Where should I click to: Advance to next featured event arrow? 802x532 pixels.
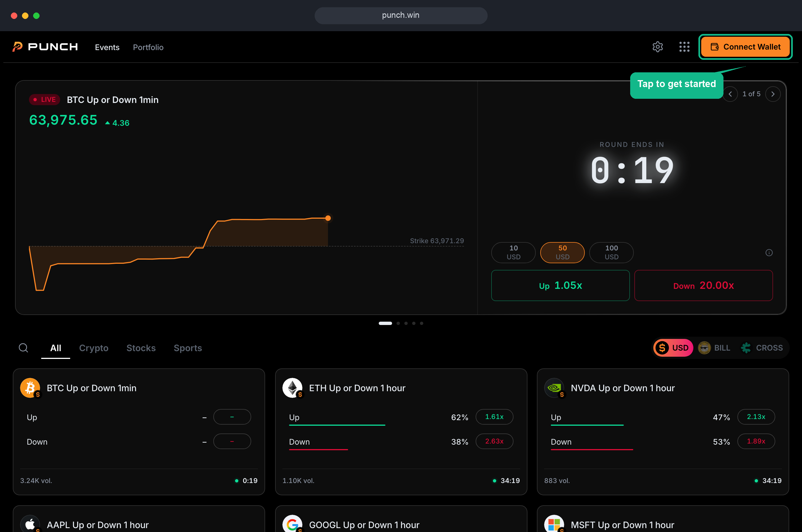[773, 94]
